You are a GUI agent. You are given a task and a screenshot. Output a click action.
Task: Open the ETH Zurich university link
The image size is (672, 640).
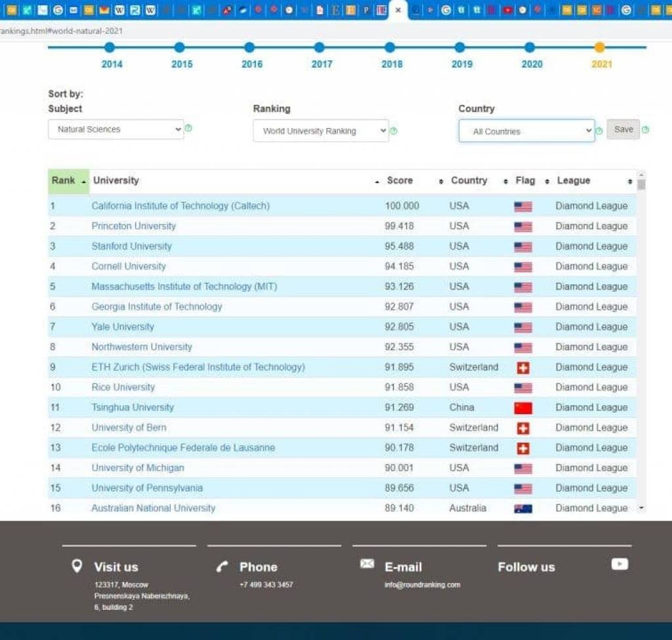tap(198, 367)
